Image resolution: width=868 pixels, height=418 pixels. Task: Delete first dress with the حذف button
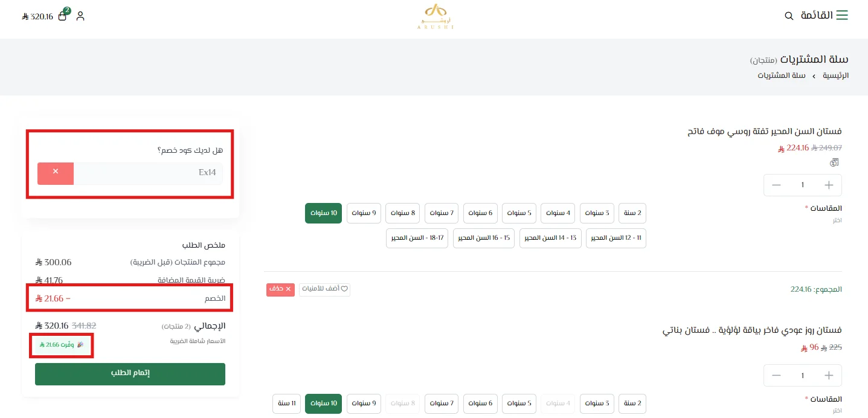280,289
